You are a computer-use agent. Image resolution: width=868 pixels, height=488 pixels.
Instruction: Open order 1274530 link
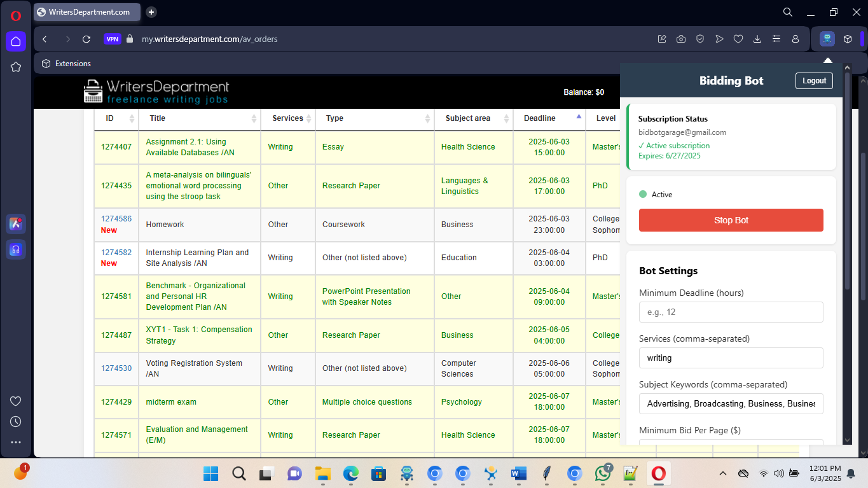click(116, 368)
